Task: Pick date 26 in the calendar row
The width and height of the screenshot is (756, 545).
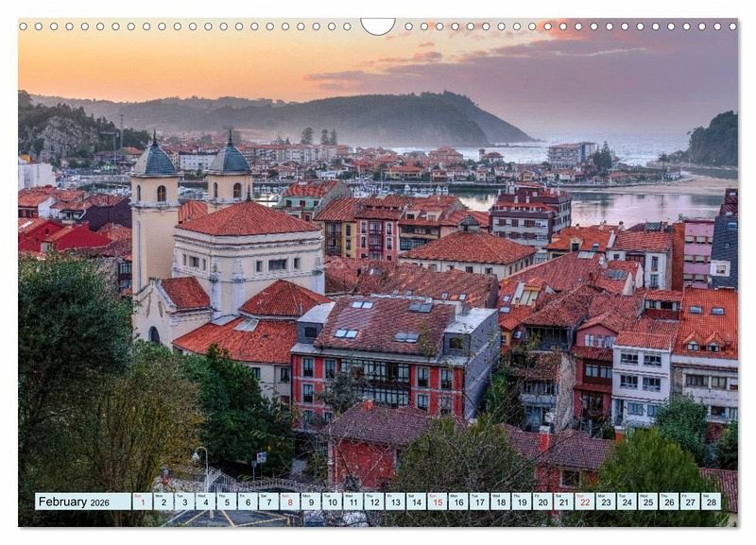Action: pyautogui.click(x=668, y=502)
